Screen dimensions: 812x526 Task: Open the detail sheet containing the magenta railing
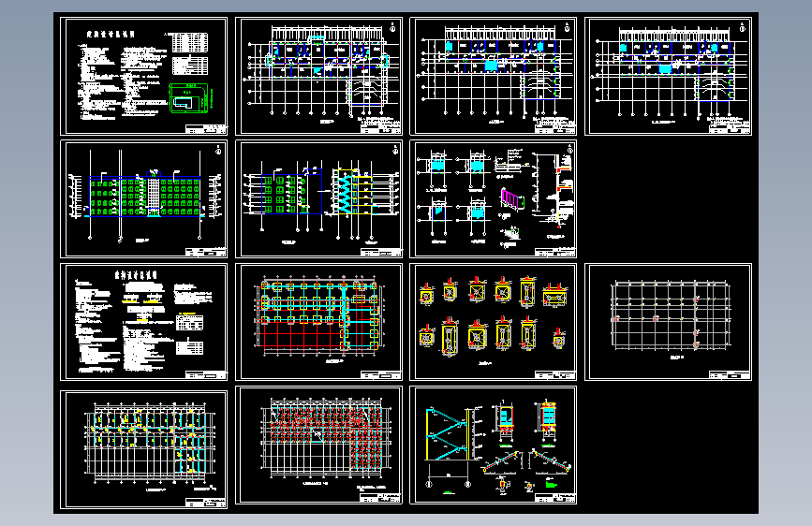point(493,198)
